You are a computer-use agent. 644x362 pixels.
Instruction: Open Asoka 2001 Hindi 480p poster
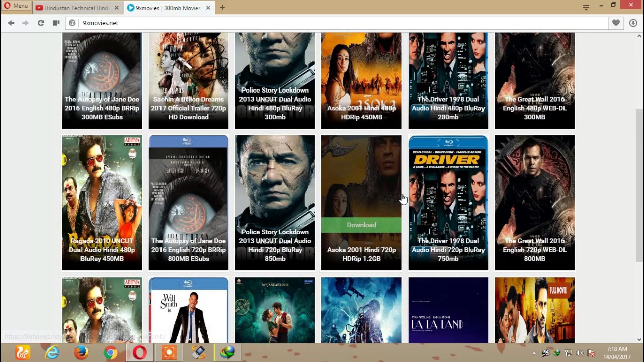[362, 80]
